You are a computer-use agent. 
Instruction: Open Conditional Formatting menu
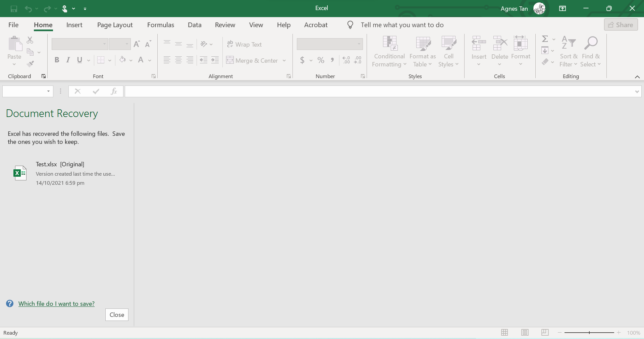389,52
